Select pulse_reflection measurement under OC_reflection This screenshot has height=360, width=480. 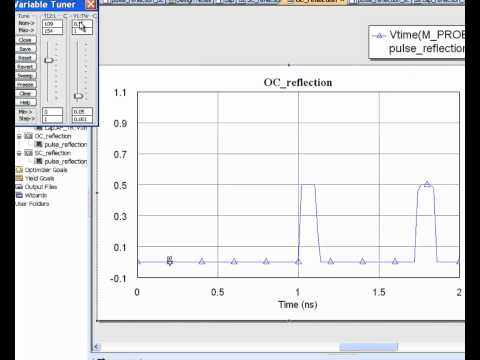(x=66, y=145)
